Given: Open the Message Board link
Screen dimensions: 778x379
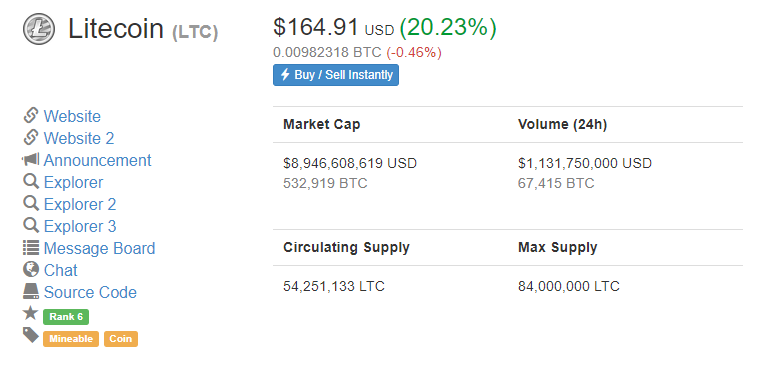Looking at the screenshot, I should click(99, 248).
